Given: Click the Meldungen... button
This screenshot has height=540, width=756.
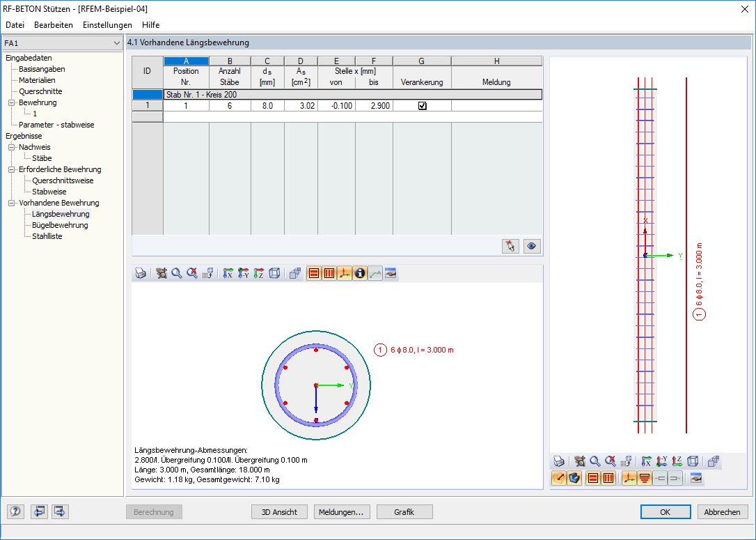Looking at the screenshot, I should pos(341,512).
